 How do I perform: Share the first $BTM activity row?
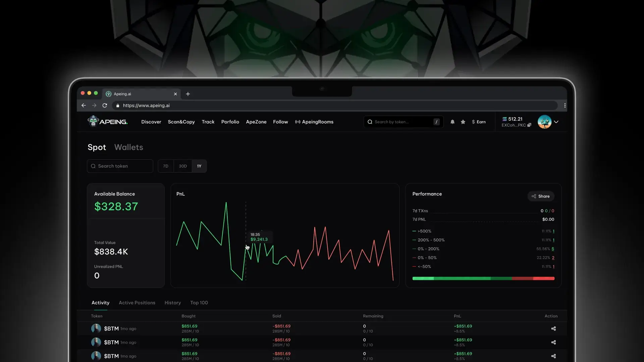(553, 328)
